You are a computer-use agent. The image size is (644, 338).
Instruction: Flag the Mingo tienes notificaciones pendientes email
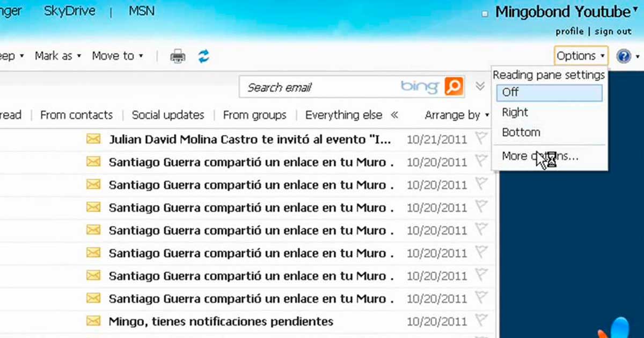(x=481, y=320)
